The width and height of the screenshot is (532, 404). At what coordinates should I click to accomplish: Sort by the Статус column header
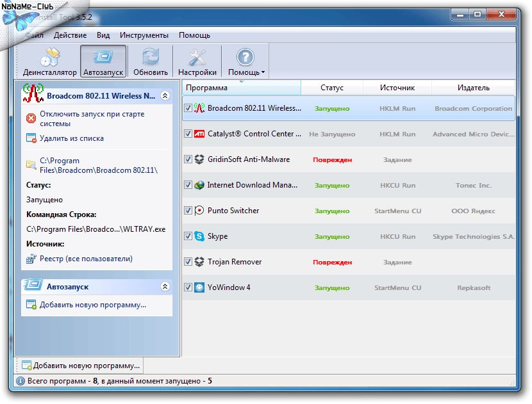[x=332, y=88]
